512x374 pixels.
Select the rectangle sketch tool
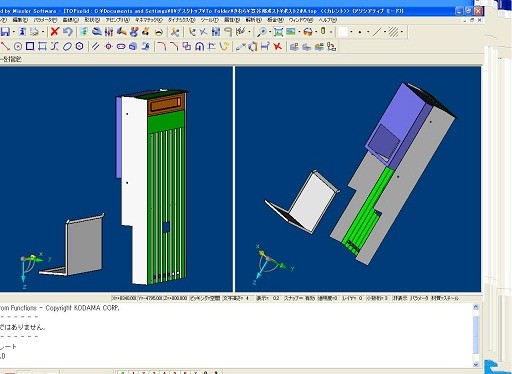point(30,46)
